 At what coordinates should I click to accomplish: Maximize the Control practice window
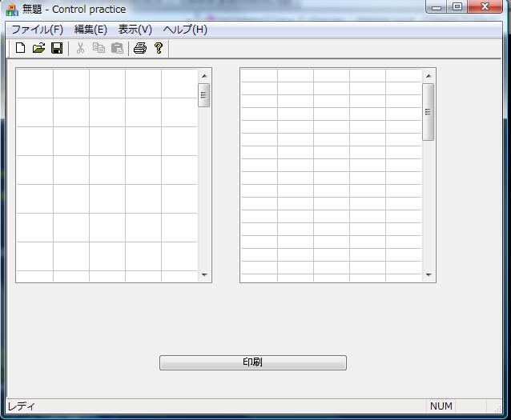click(x=457, y=7)
